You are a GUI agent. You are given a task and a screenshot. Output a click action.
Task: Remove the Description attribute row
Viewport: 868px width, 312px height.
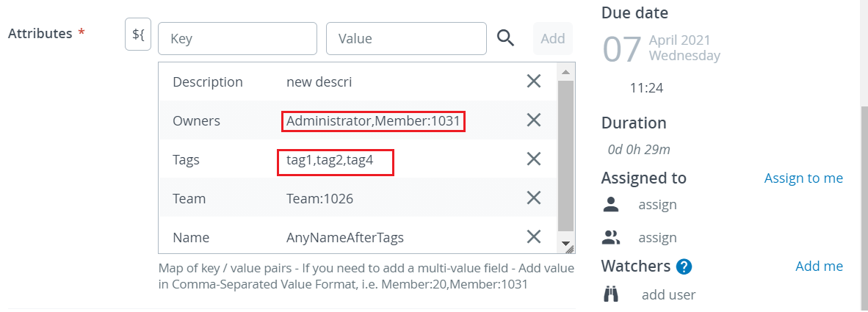533,81
